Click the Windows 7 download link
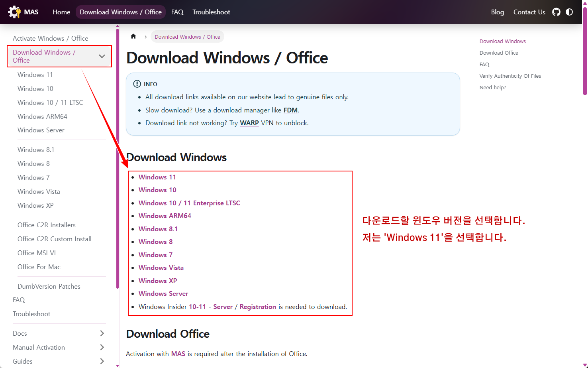 [x=156, y=255]
